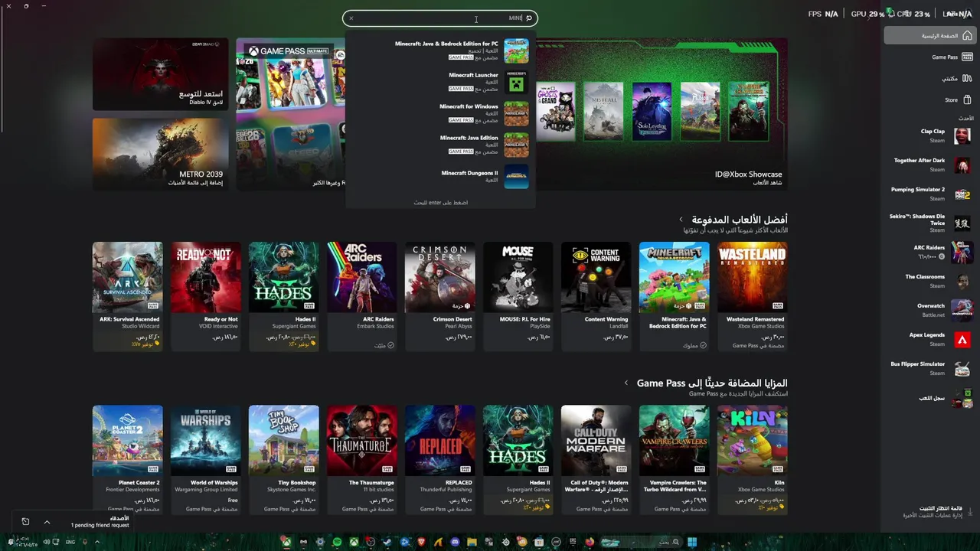Screen dimensions: 980x551
Task: Open Discord from the taskbar
Action: 455,543
